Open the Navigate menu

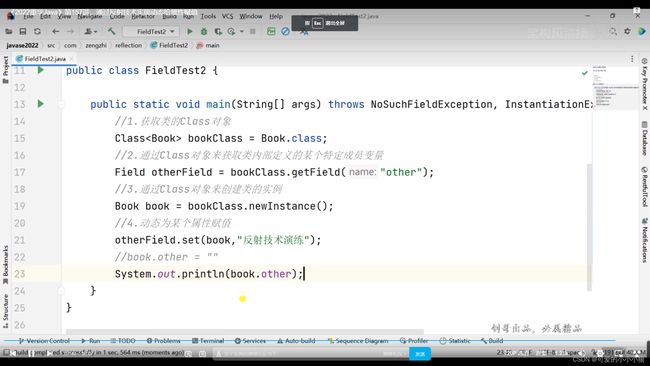tap(90, 16)
